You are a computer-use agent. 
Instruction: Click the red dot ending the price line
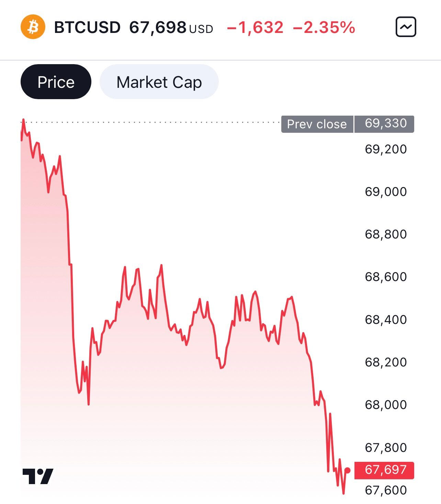(x=347, y=470)
